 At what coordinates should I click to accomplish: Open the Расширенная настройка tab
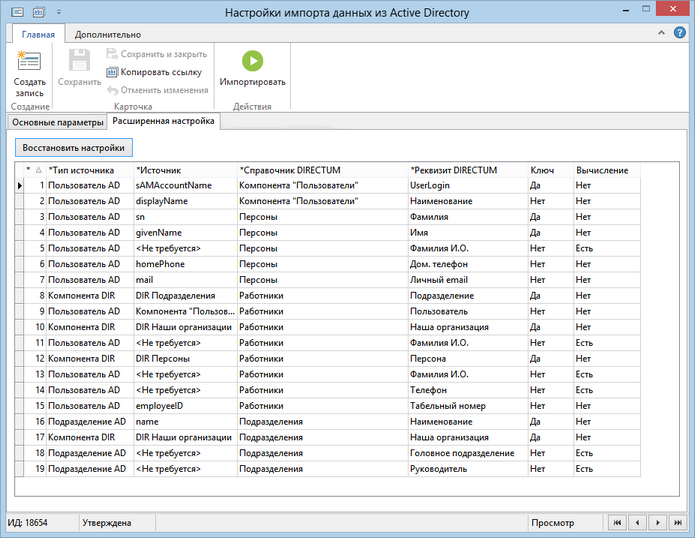tap(164, 121)
